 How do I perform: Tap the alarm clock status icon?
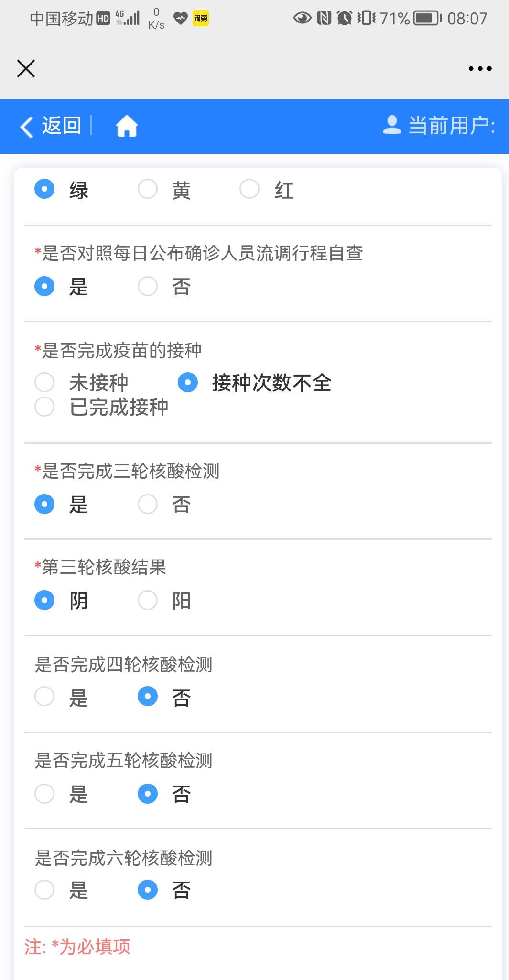point(345,19)
